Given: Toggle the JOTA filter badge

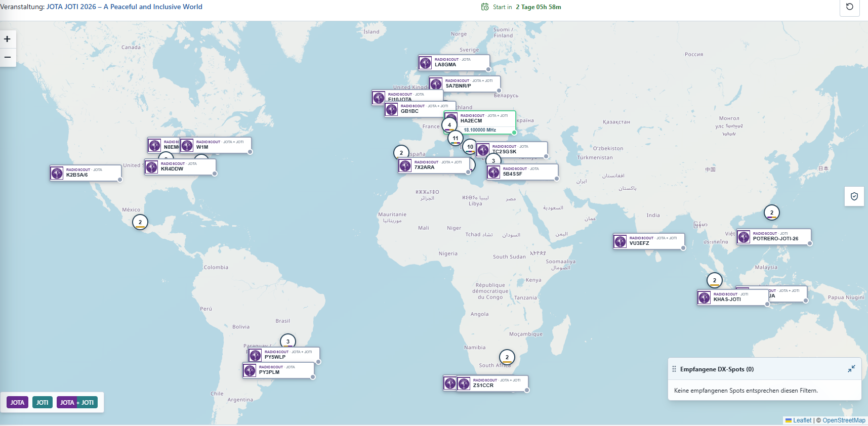Looking at the screenshot, I should coord(17,403).
